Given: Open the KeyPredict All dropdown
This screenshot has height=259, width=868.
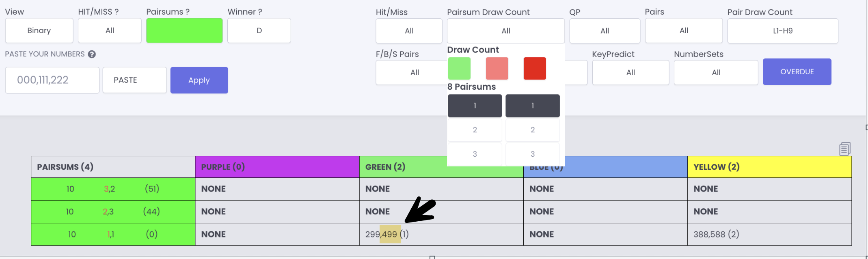Looking at the screenshot, I should pyautogui.click(x=630, y=73).
